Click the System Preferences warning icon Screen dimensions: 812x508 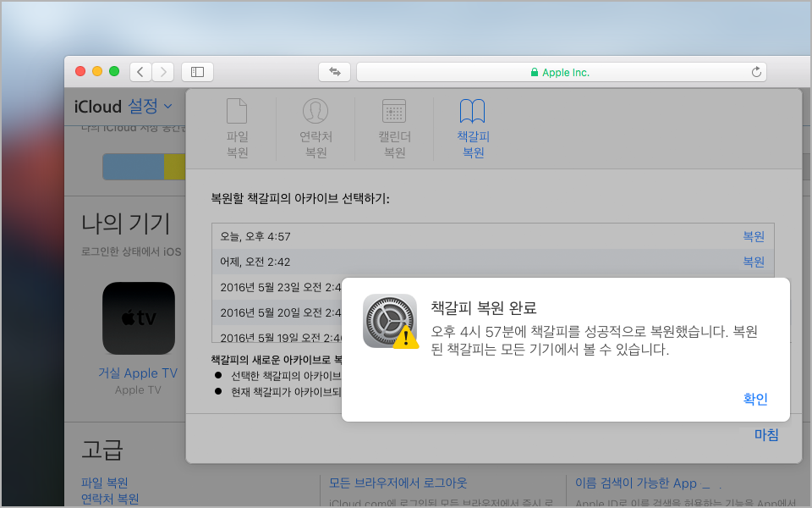pos(391,321)
